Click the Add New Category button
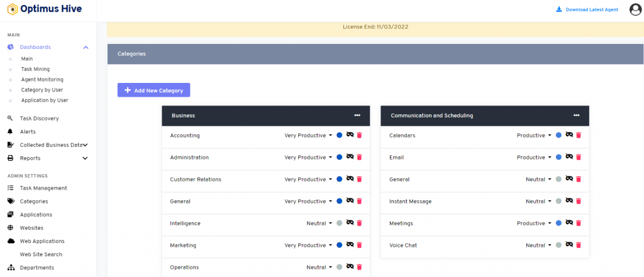This screenshot has width=644, height=277. (153, 90)
